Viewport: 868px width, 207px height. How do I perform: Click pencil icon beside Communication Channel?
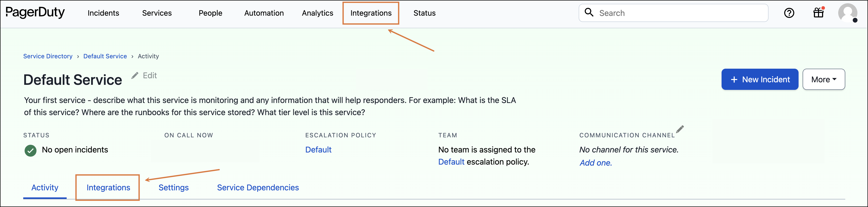coord(680,129)
